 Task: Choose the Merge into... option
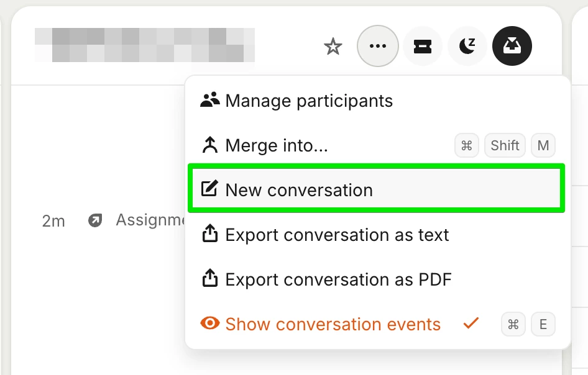coord(277,145)
